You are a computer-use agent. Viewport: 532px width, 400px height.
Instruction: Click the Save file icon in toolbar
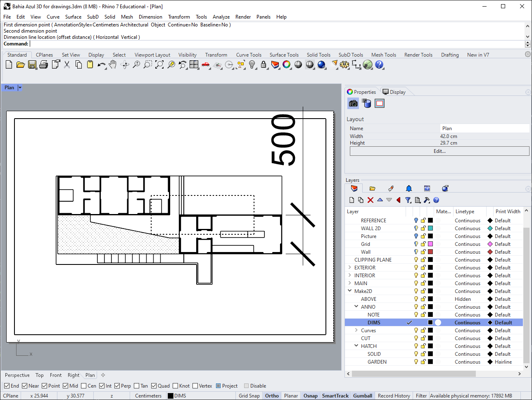click(x=32, y=65)
